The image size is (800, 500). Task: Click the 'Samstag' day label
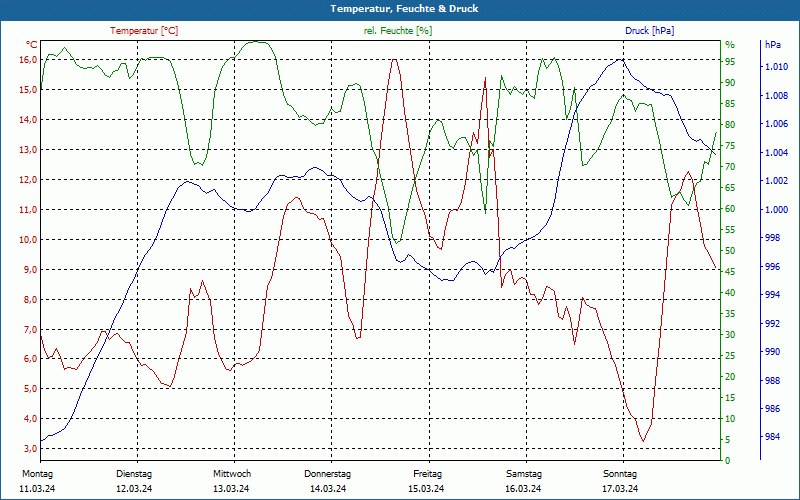pos(524,474)
